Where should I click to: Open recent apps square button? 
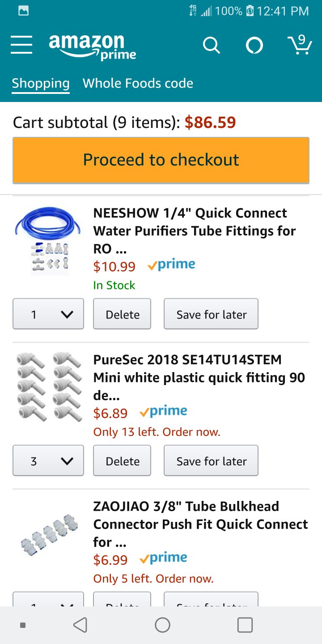point(245,625)
